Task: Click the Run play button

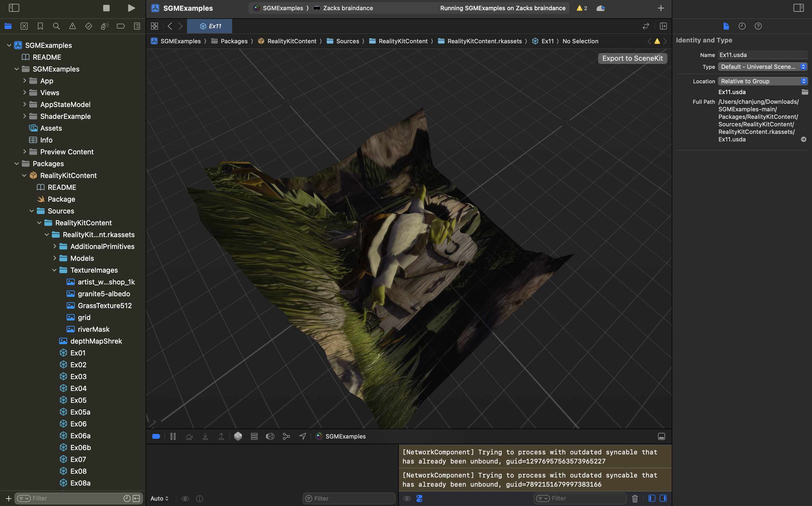Action: (131, 8)
